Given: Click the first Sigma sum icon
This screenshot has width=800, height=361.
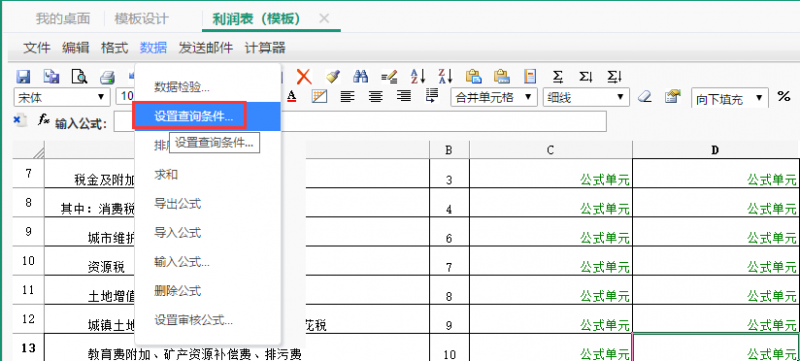Looking at the screenshot, I should pos(559,77).
